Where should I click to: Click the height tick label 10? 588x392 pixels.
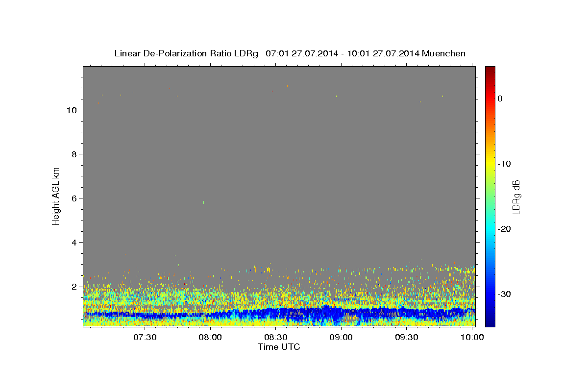[x=71, y=110]
